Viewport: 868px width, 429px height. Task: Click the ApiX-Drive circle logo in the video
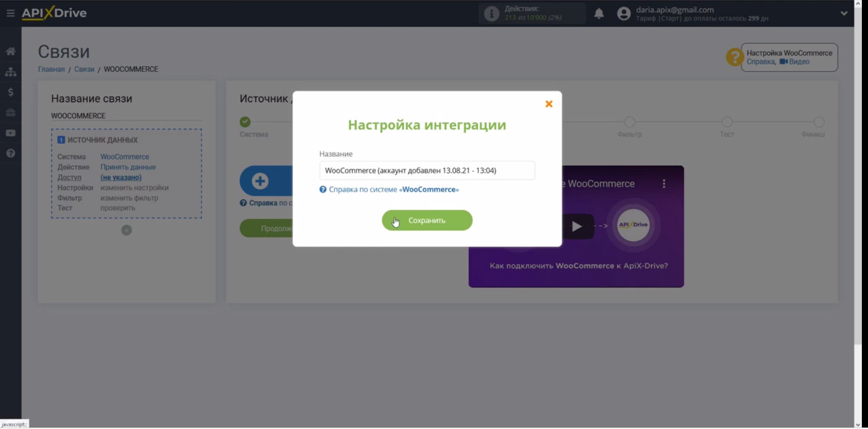click(x=633, y=225)
